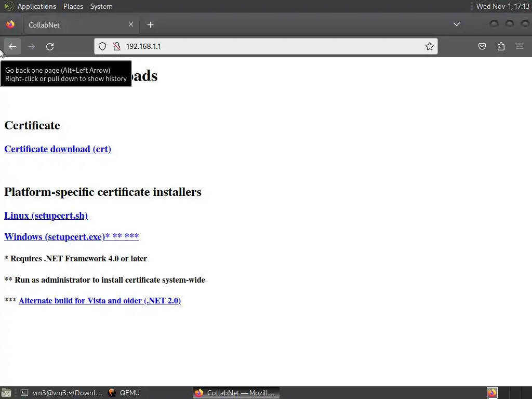
Task: Expand the list all tabs chevron
Action: click(x=457, y=24)
